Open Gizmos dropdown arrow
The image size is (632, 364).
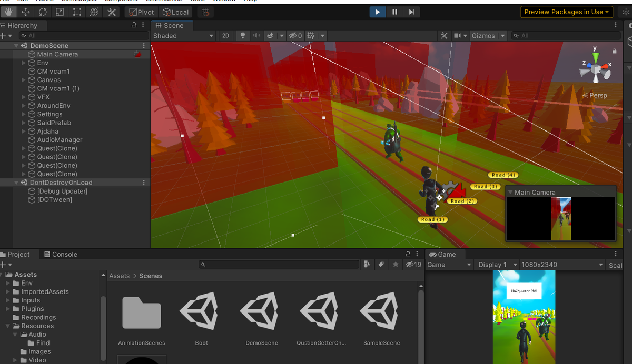502,36
